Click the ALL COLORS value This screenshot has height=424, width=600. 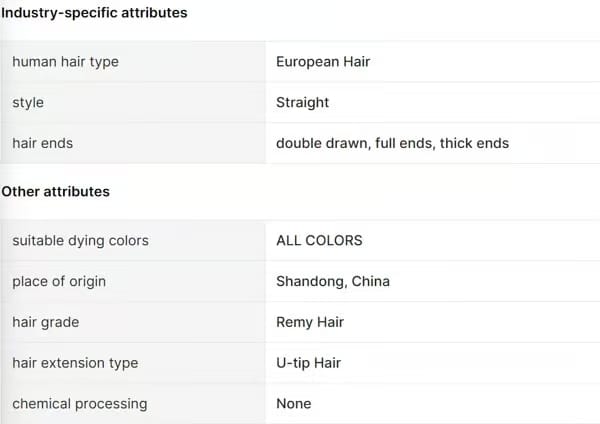click(x=319, y=241)
